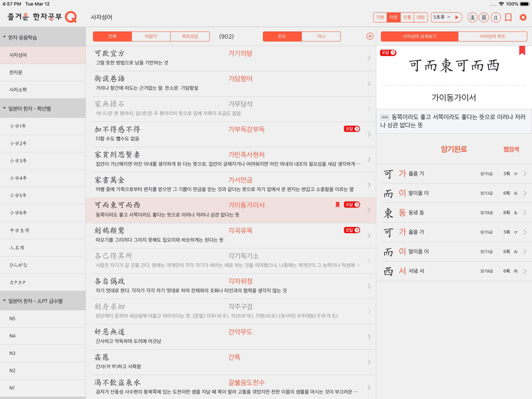The image size is (532, 399).
Task: Click bookmark flag on detail card corner
Action: click(x=522, y=51)
